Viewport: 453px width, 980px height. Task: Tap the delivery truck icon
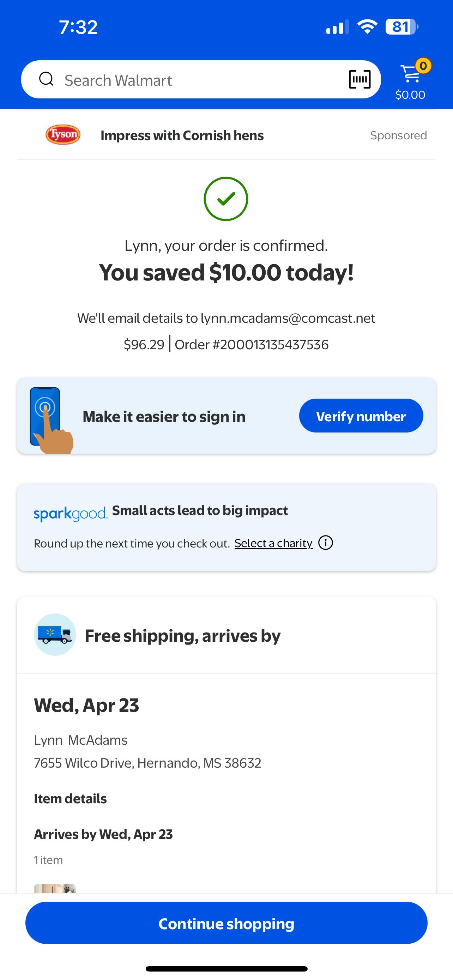(55, 635)
